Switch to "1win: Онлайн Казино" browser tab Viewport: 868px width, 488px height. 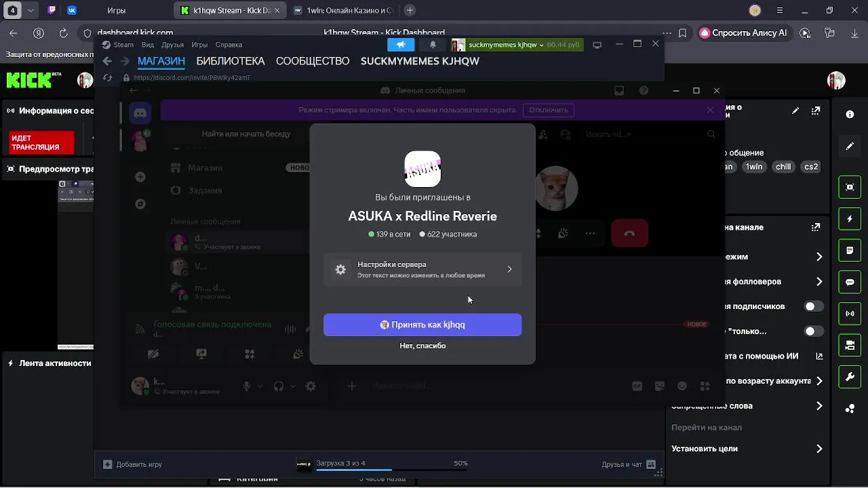pos(344,10)
